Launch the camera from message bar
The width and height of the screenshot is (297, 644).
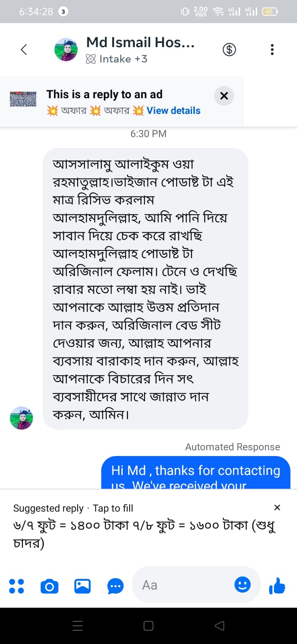coord(49,586)
